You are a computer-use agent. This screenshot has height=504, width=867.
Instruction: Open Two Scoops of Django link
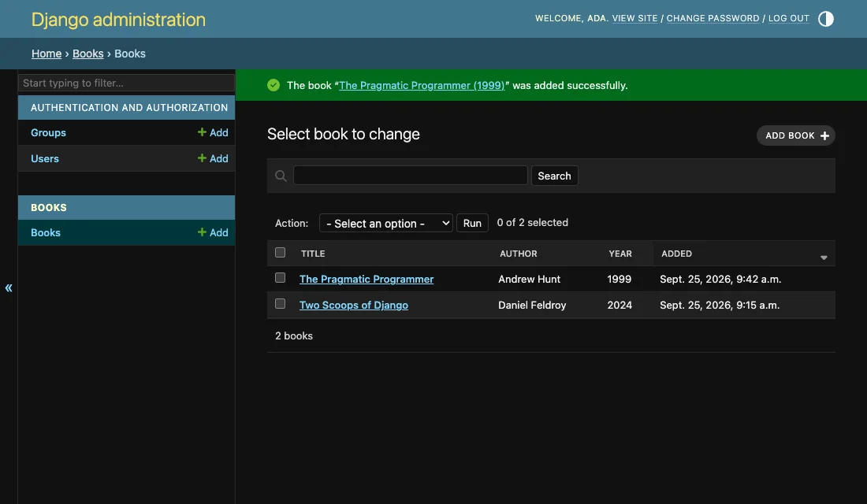[354, 305]
